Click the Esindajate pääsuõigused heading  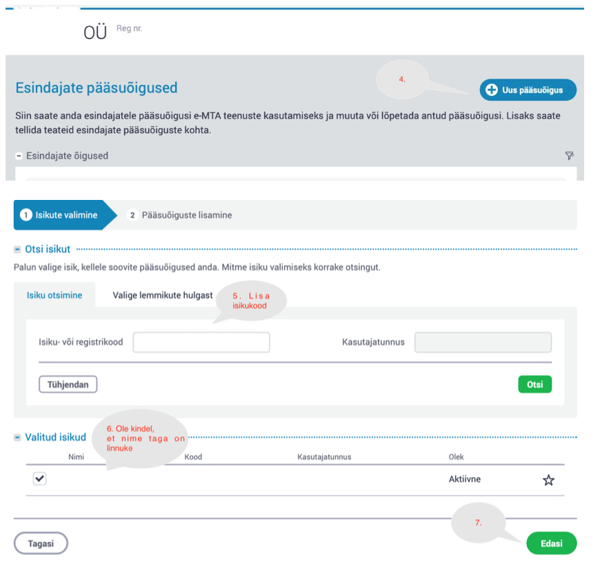tap(96, 88)
